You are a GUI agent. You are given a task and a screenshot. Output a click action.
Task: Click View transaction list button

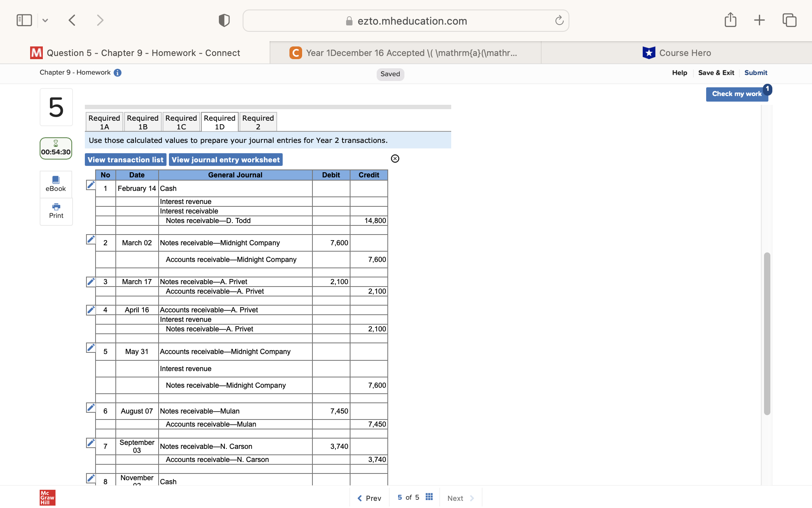pos(125,160)
